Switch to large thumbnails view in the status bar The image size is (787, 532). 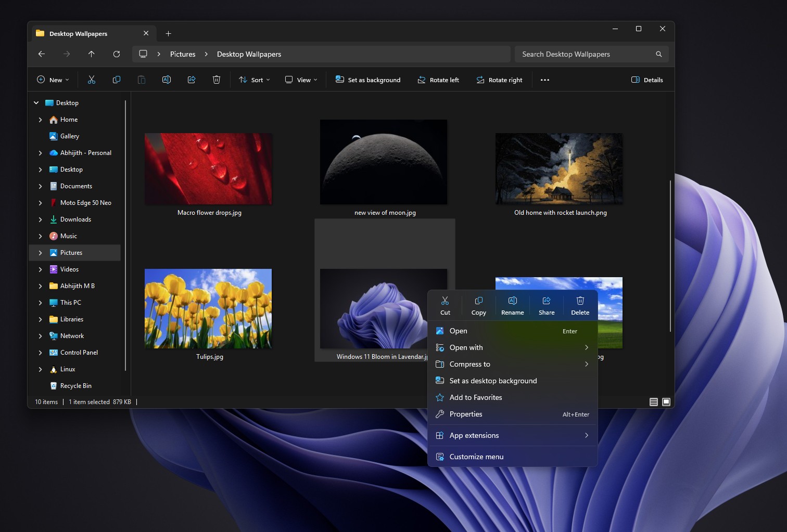666,402
